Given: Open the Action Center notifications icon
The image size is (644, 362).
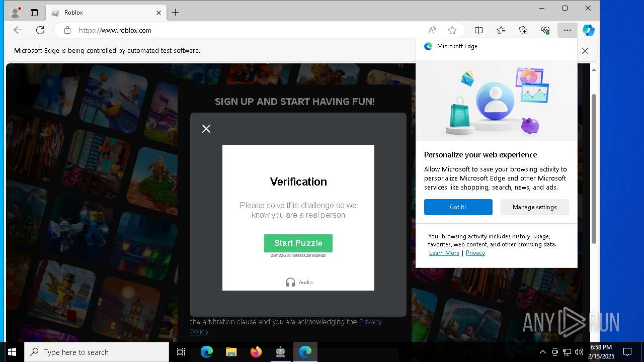Looking at the screenshot, I should [627, 352].
